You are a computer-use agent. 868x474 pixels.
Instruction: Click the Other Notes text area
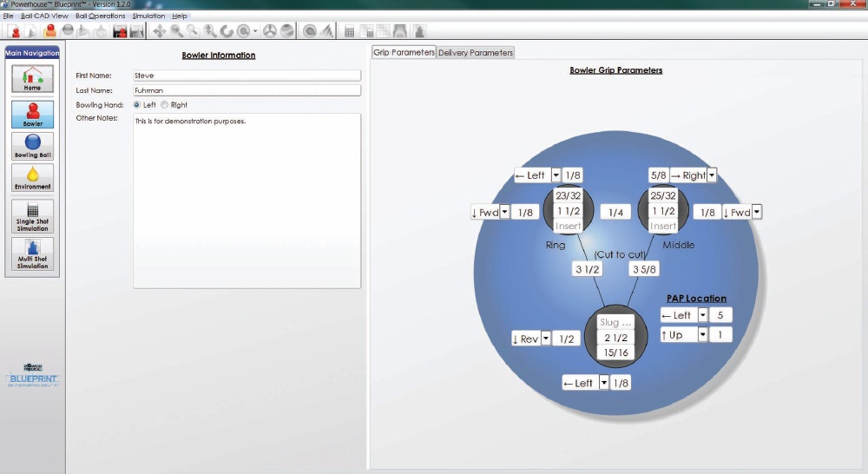[247, 200]
